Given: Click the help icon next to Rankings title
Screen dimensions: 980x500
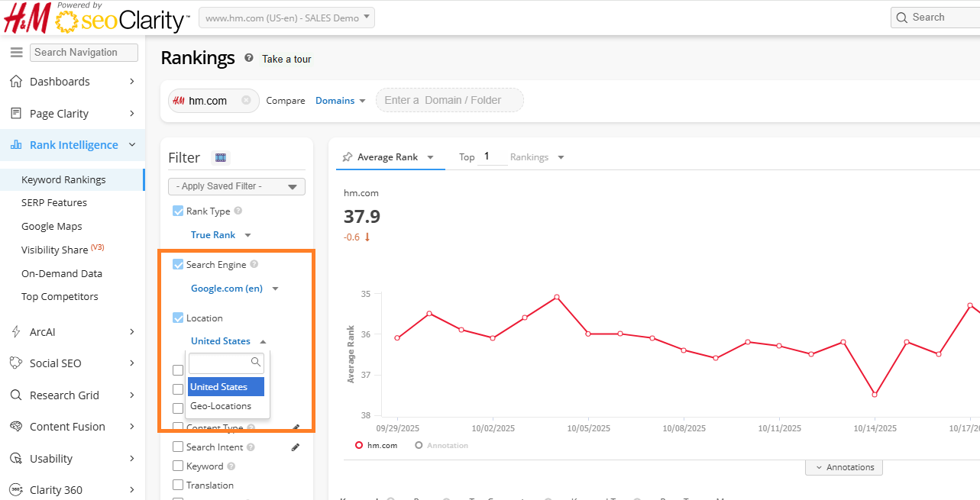Looking at the screenshot, I should pos(249,58).
